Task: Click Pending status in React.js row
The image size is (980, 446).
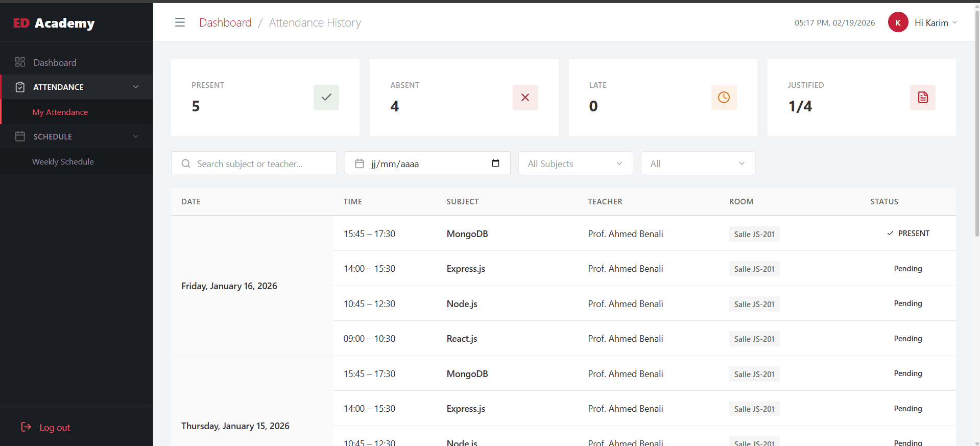Action: 908,339
